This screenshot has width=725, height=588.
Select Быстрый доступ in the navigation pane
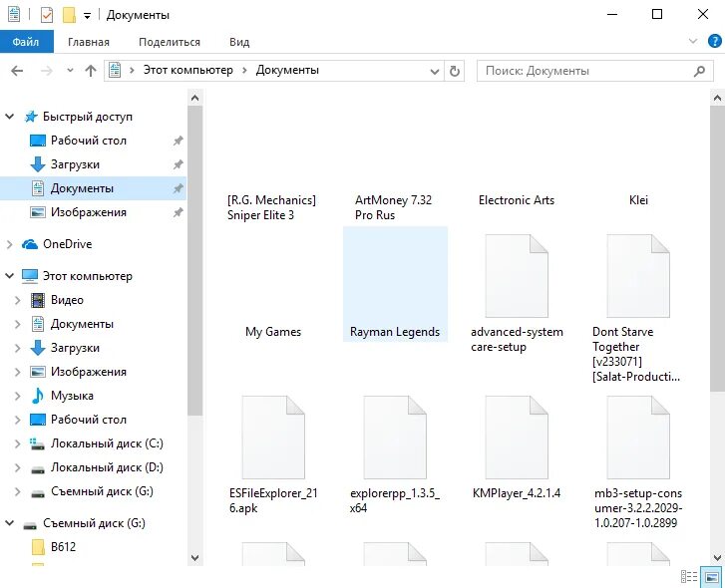tap(88, 117)
